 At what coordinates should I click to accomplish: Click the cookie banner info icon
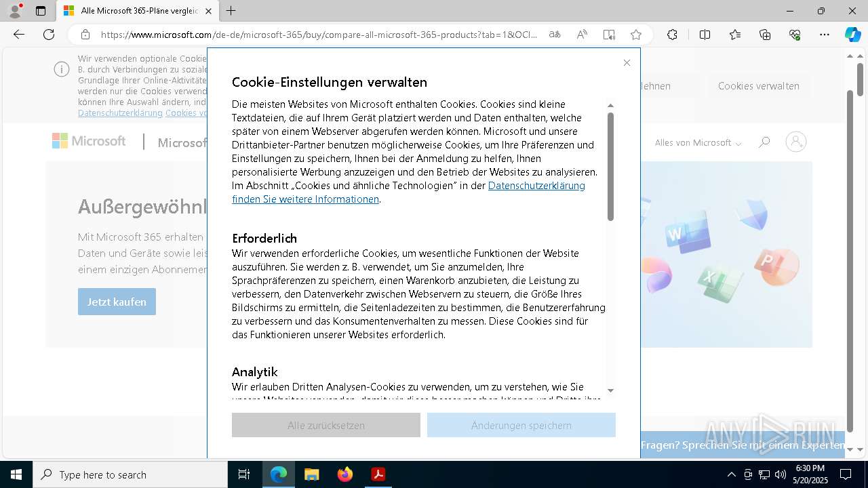(x=62, y=69)
